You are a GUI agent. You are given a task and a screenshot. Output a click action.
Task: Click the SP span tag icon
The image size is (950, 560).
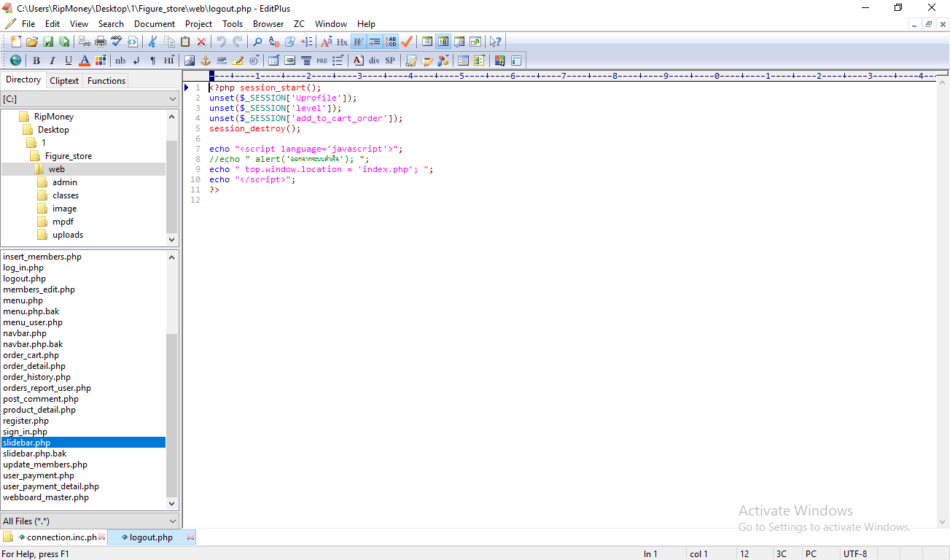389,61
